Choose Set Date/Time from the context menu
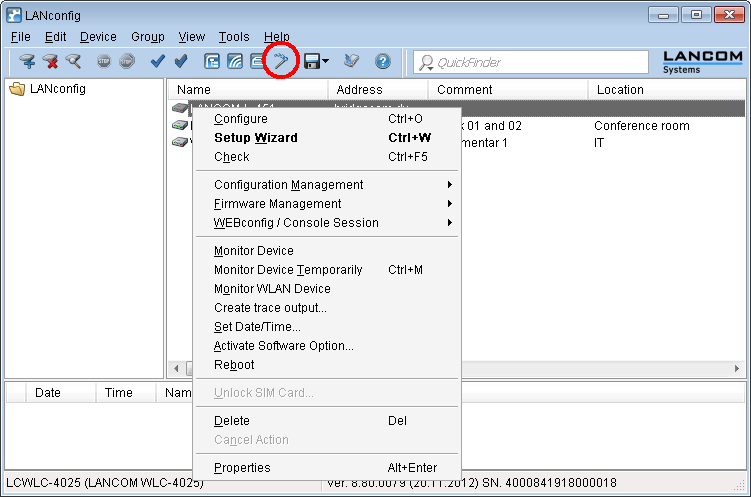This screenshot has width=751, height=497. click(257, 327)
